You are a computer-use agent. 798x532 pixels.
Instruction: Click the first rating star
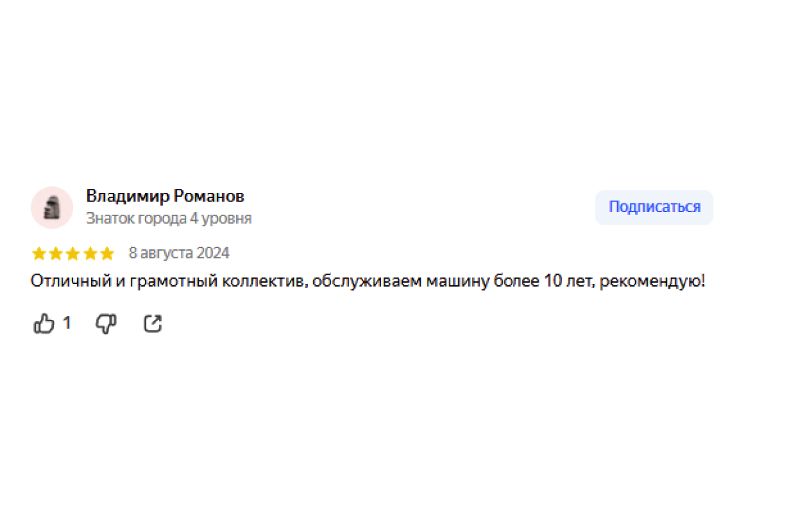point(39,253)
